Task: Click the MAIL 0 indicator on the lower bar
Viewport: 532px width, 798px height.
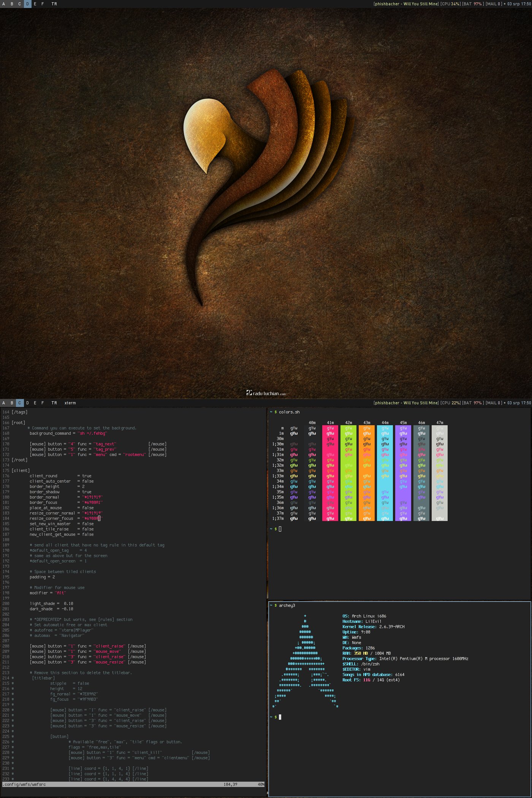Action: 494,403
